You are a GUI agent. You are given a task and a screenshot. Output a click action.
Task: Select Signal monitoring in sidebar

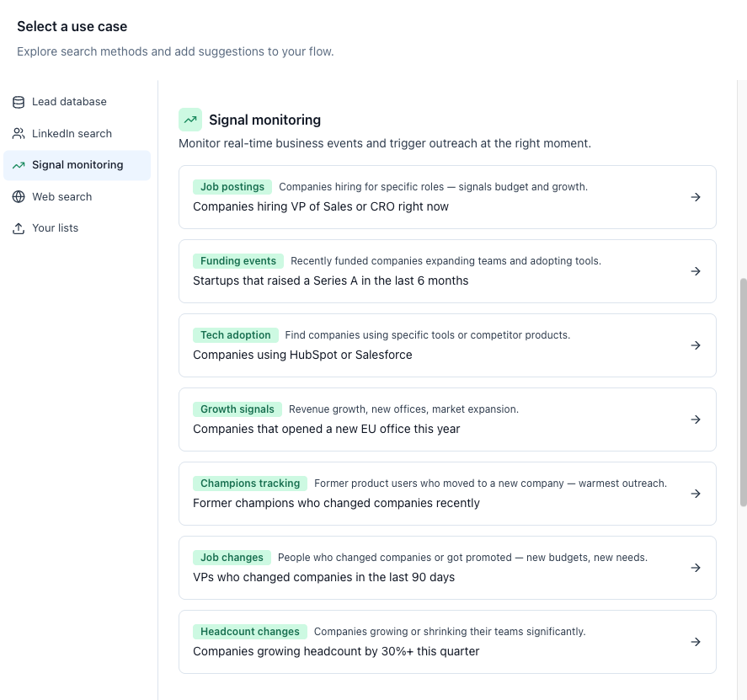[77, 165]
